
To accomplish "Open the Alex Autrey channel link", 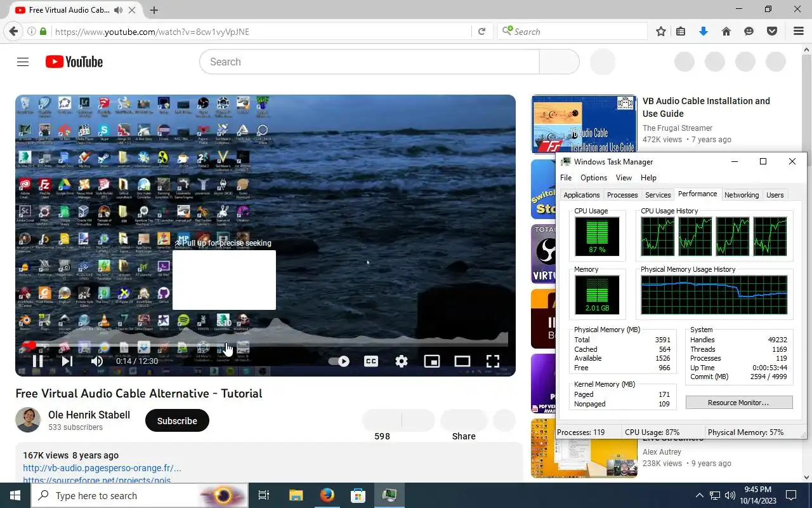I will [x=662, y=452].
